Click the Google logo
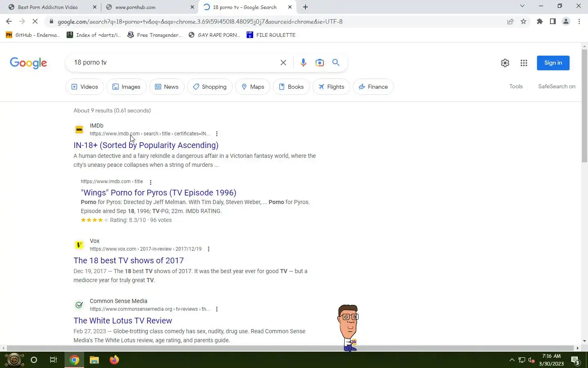 [29, 63]
